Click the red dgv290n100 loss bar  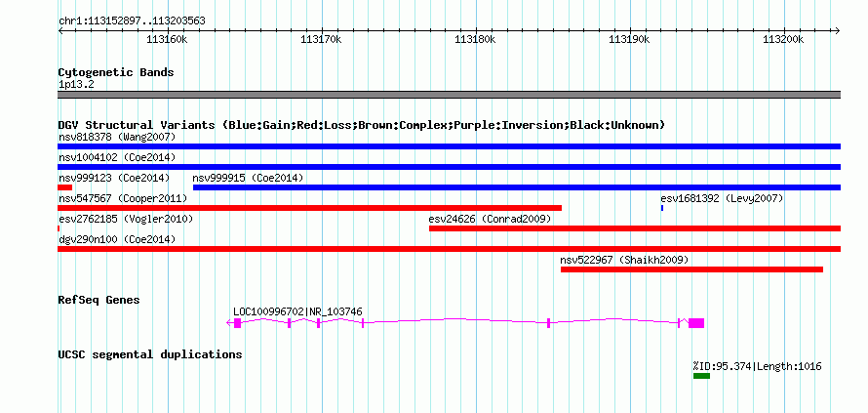pyautogui.click(x=449, y=249)
